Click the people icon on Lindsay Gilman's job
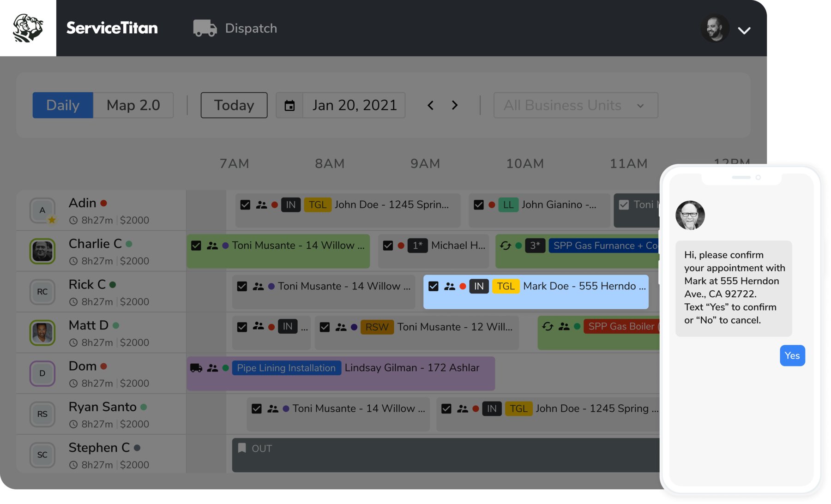 [x=213, y=368]
